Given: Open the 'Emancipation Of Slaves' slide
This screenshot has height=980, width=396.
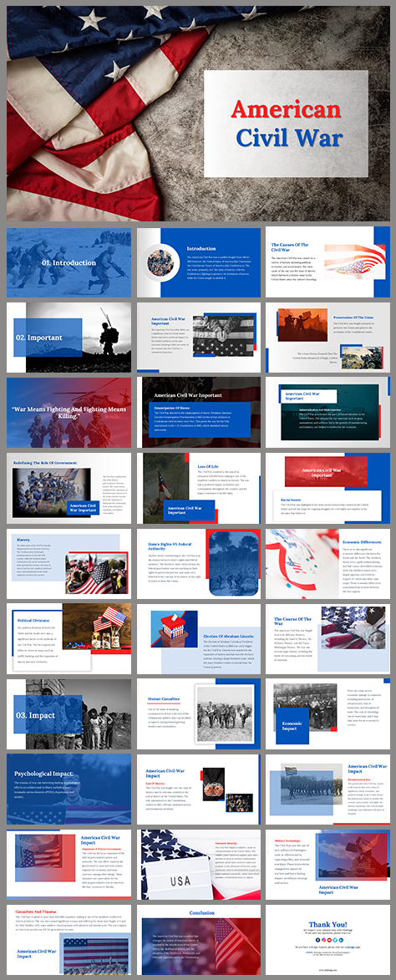Looking at the screenshot, I should click(199, 413).
